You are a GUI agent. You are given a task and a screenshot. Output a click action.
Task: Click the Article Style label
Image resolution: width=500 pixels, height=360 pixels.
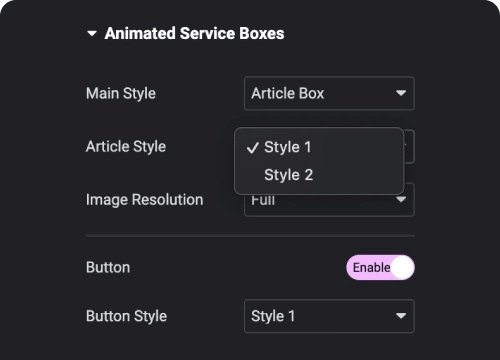coord(126,147)
